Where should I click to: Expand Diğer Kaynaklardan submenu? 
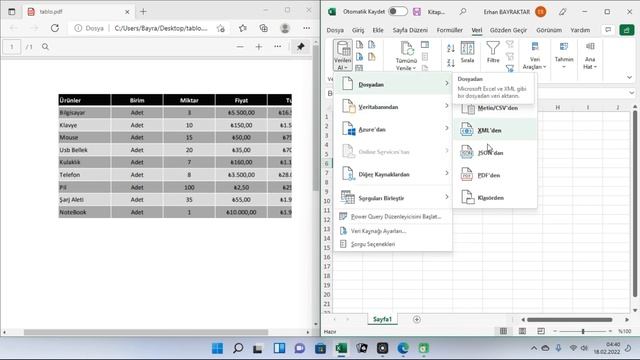click(393, 174)
